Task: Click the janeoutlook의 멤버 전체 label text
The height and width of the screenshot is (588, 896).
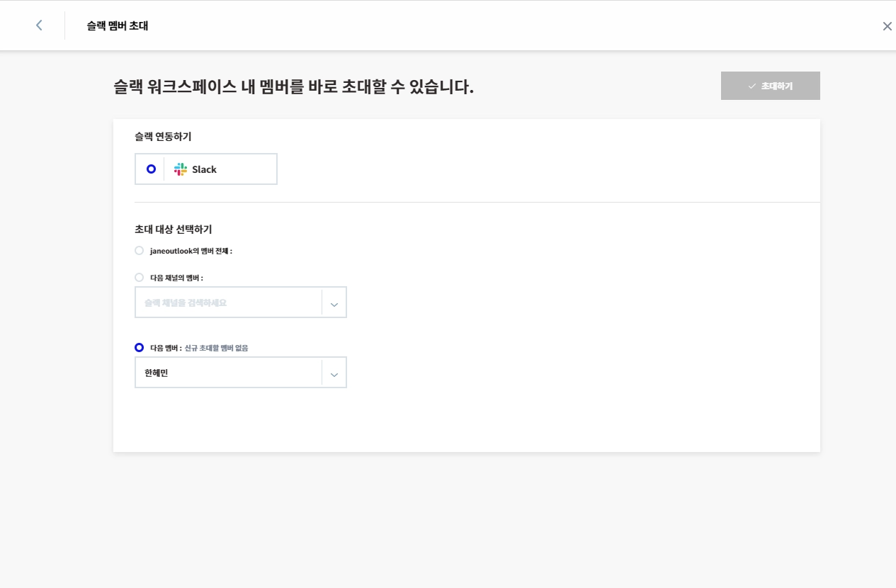Action: [191, 251]
